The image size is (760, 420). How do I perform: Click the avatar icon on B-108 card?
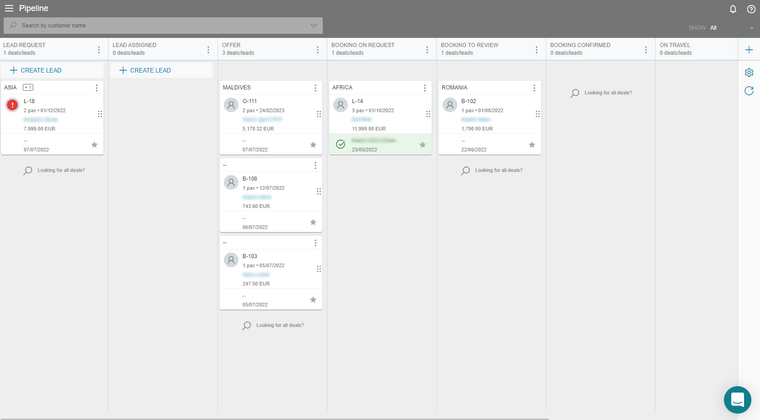click(x=231, y=182)
